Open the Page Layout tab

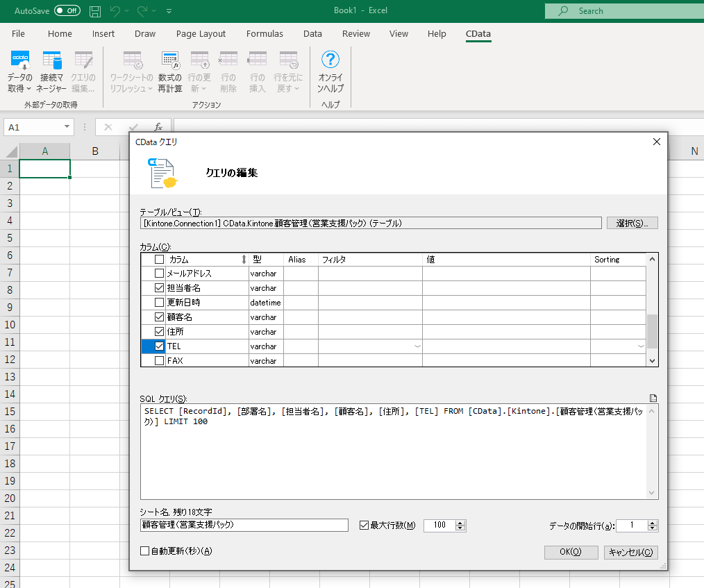click(201, 33)
